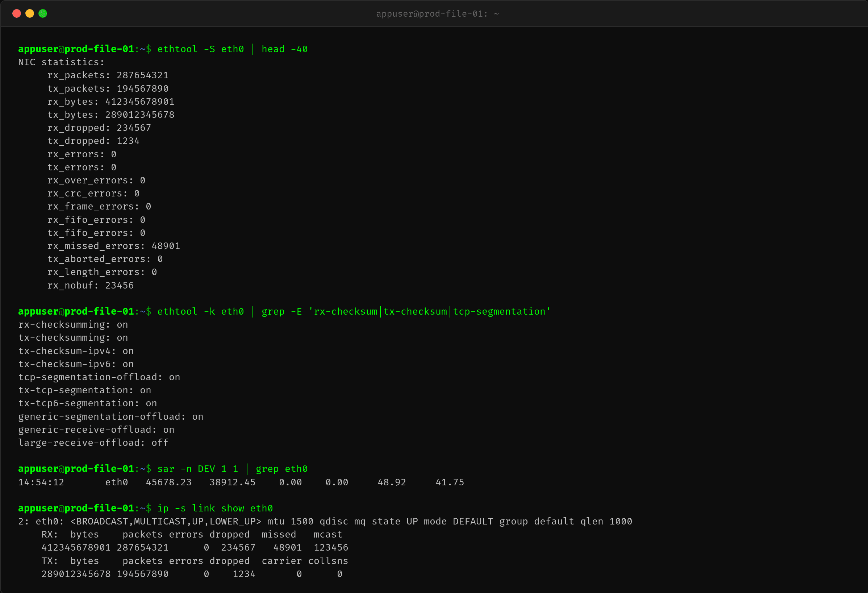Click the 'rx_packets: 287654321' line
The width and height of the screenshot is (868, 593).
(x=108, y=75)
